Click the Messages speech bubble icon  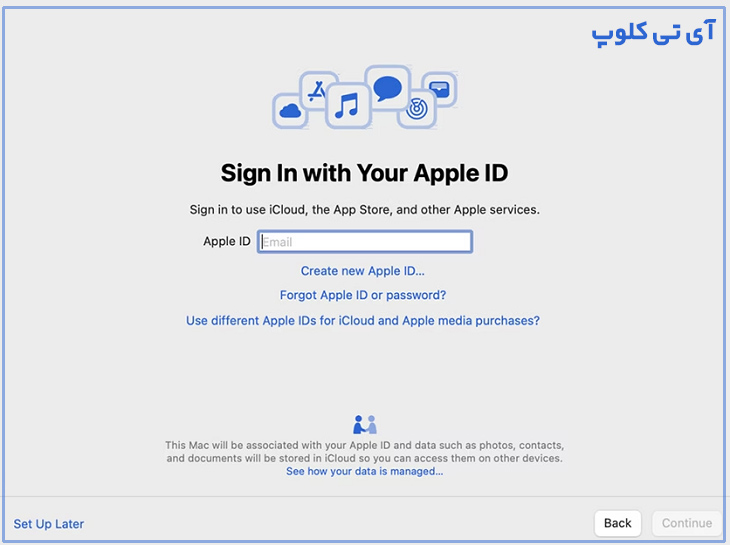pos(387,87)
